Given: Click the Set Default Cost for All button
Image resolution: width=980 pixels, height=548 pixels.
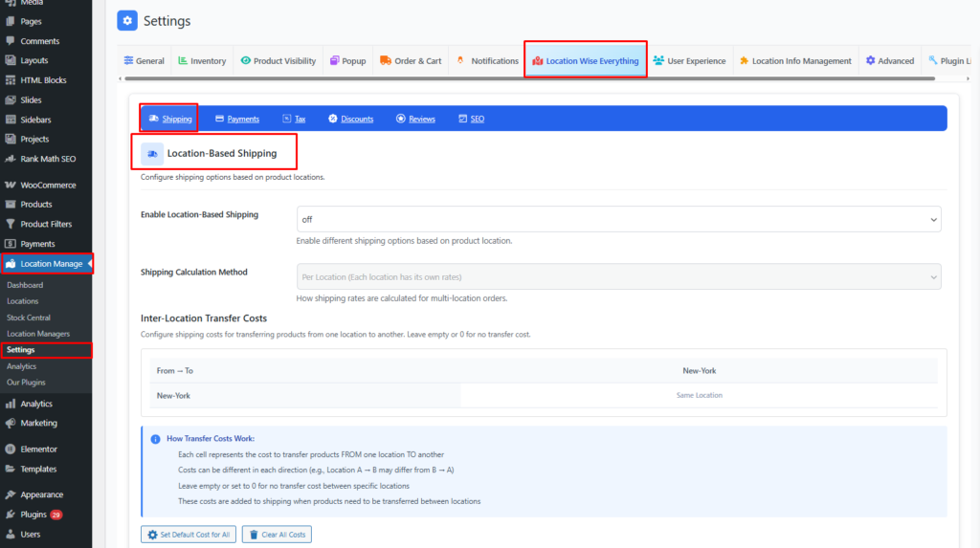Looking at the screenshot, I should tap(188, 534).
